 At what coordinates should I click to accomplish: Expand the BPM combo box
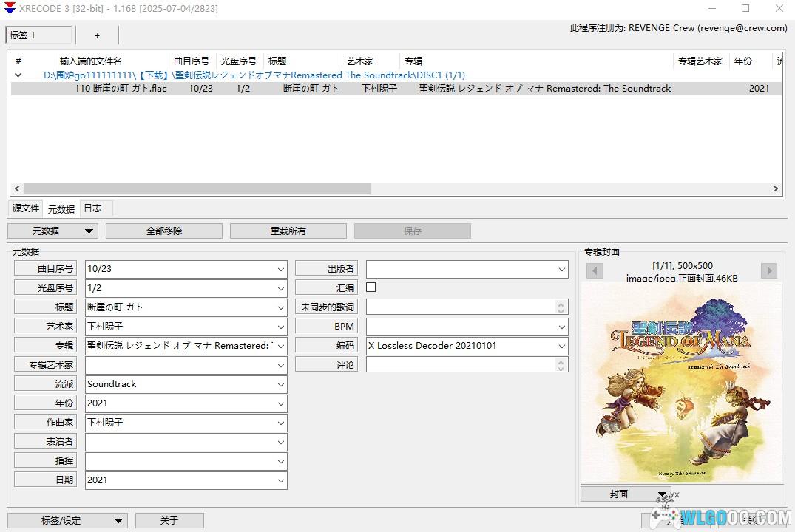(x=562, y=327)
